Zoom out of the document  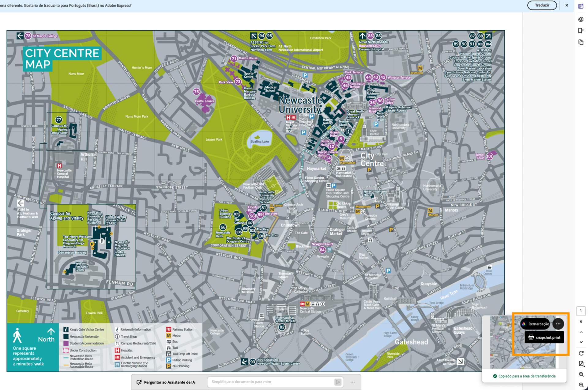point(581,385)
